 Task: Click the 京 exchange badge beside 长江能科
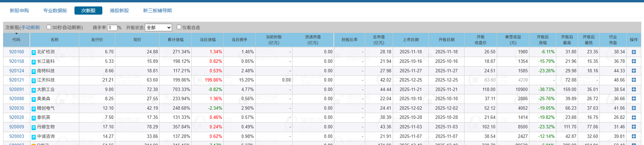[x=34, y=62]
